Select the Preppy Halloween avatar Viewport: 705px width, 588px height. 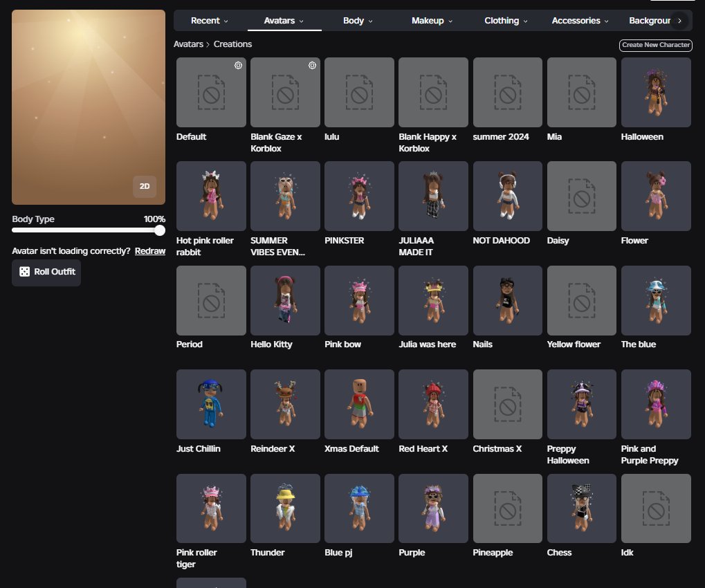click(582, 404)
